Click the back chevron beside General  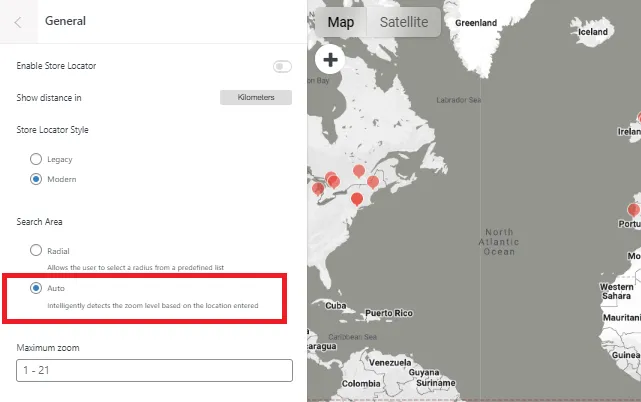click(x=18, y=21)
